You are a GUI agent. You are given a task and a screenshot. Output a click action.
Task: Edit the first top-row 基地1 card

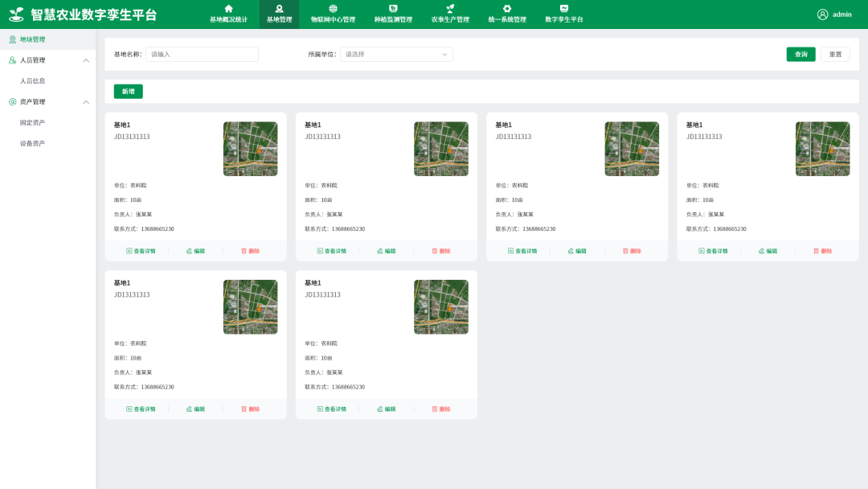point(195,251)
